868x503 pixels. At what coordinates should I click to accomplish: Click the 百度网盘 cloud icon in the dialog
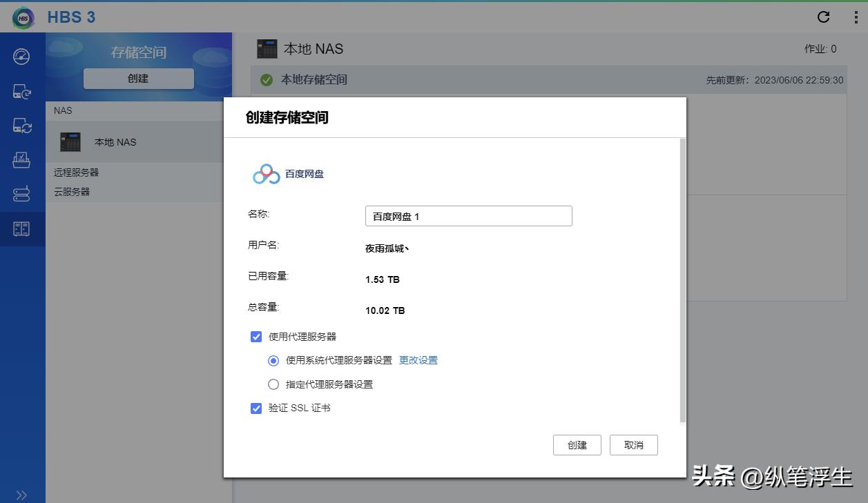pos(264,174)
